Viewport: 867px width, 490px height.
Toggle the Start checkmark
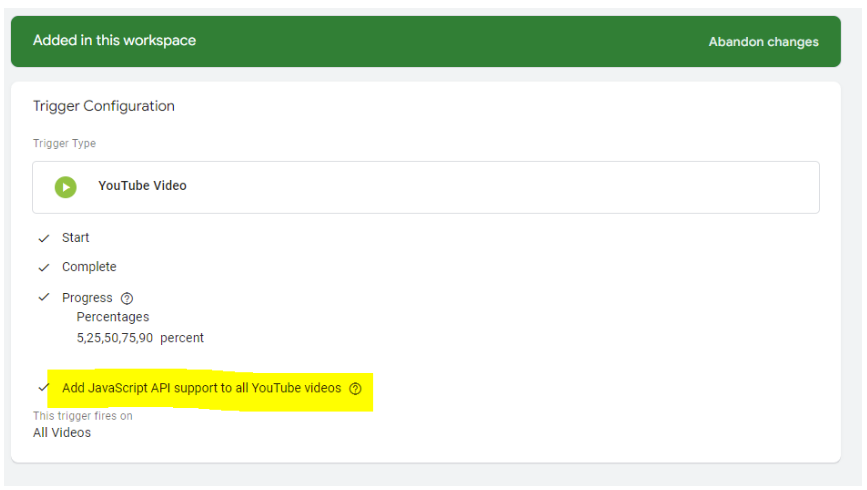click(x=44, y=238)
